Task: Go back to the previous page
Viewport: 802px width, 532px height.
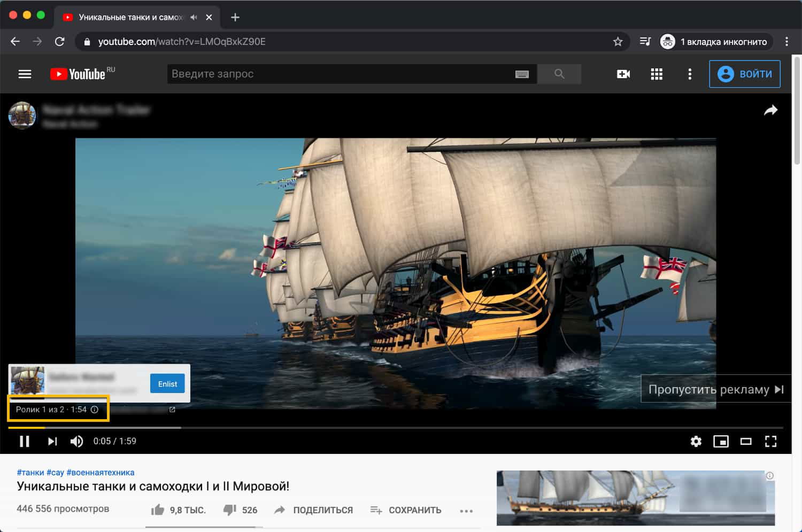Action: [x=15, y=42]
